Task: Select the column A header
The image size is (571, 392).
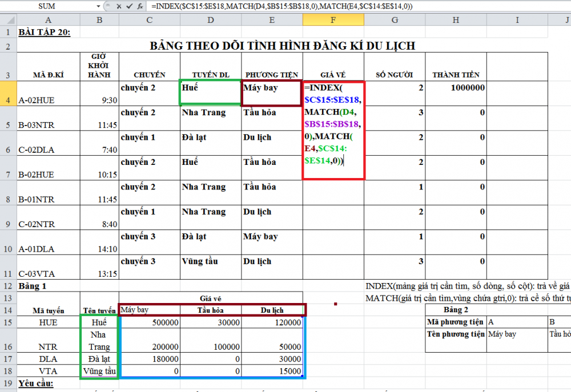Action: coord(48,19)
